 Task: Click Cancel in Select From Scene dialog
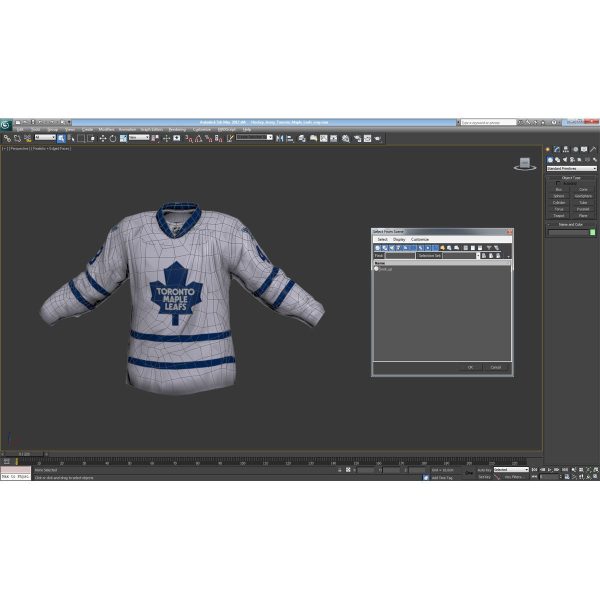tap(496, 367)
